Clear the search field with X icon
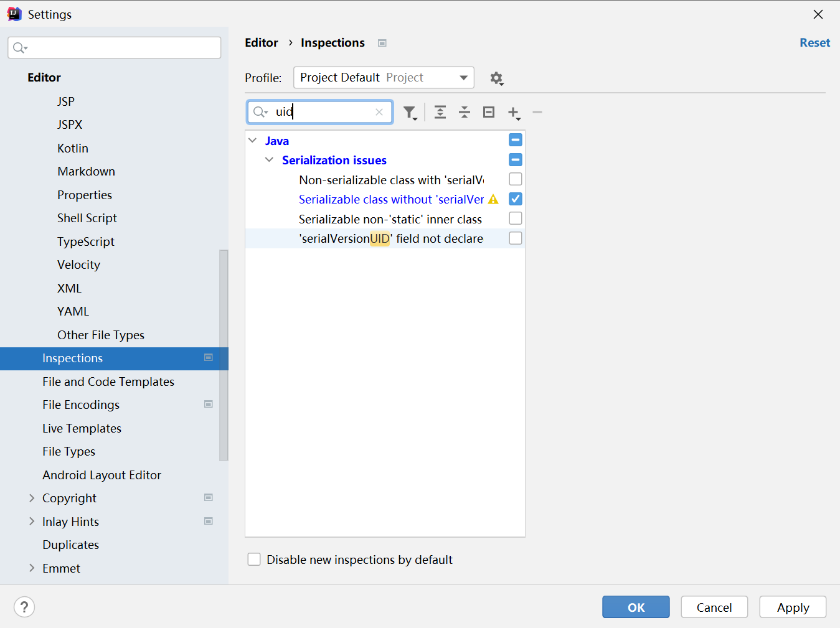 click(379, 112)
